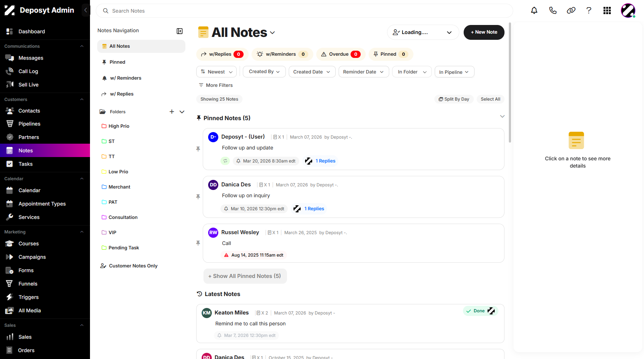This screenshot has height=359, width=644.
Task: Unpin the Danica Des note
Action: coord(198,197)
